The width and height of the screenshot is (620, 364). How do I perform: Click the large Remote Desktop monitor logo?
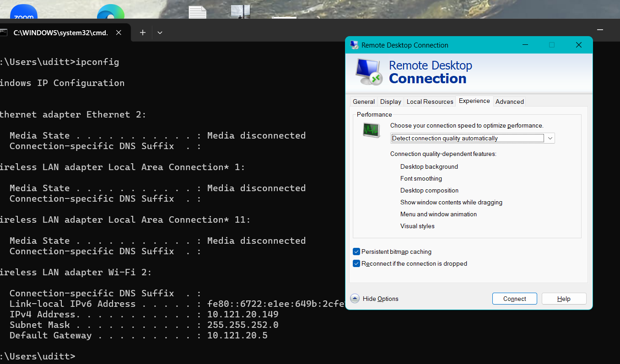369,72
